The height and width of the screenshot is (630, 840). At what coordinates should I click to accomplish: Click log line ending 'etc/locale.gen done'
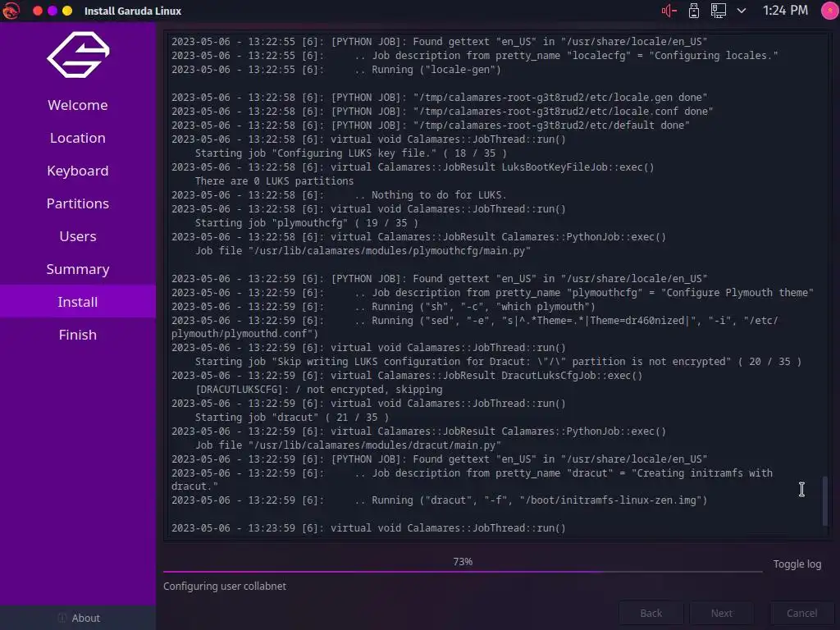(440, 98)
